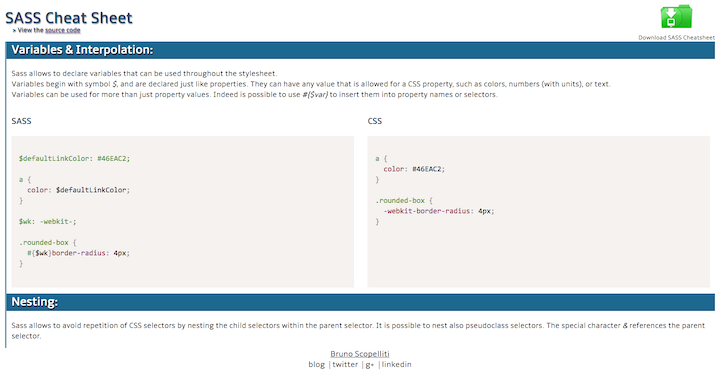Viewport: 720px width, 378px height.
Task: Click the 'CSS' column heading
Action: coord(375,121)
